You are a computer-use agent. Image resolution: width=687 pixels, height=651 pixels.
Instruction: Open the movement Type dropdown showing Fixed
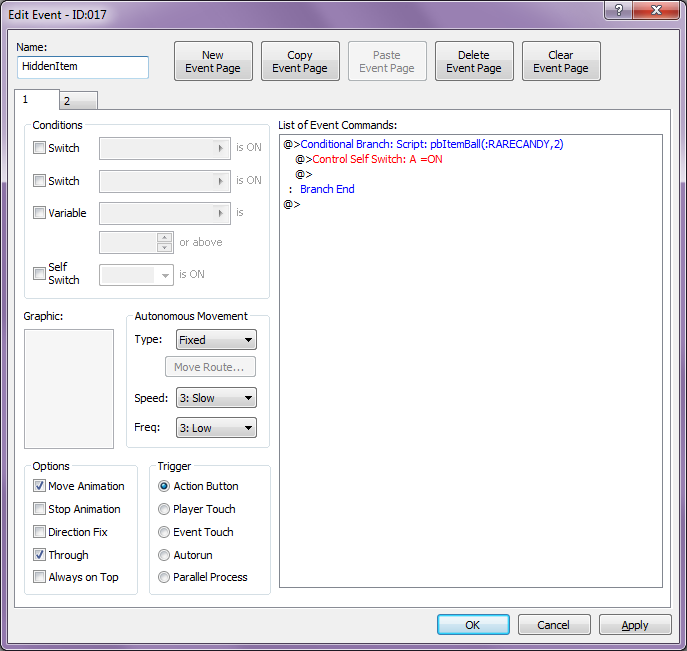point(216,340)
